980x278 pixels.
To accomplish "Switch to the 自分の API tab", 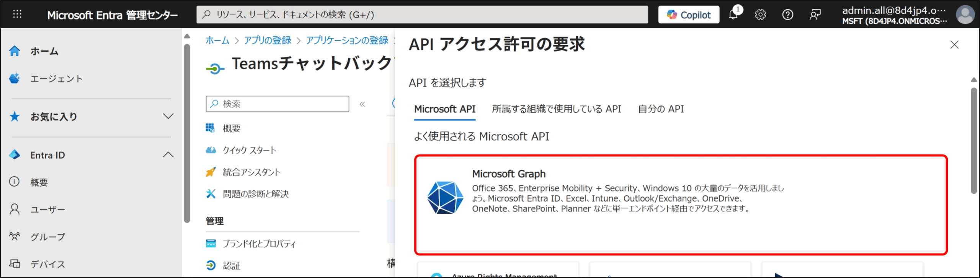I will tap(661, 109).
